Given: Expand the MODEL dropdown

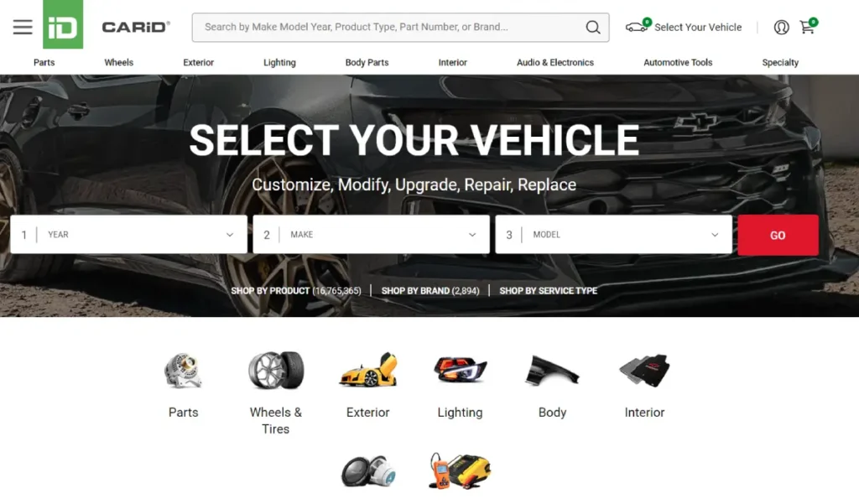Looking at the screenshot, I should pyautogui.click(x=613, y=235).
